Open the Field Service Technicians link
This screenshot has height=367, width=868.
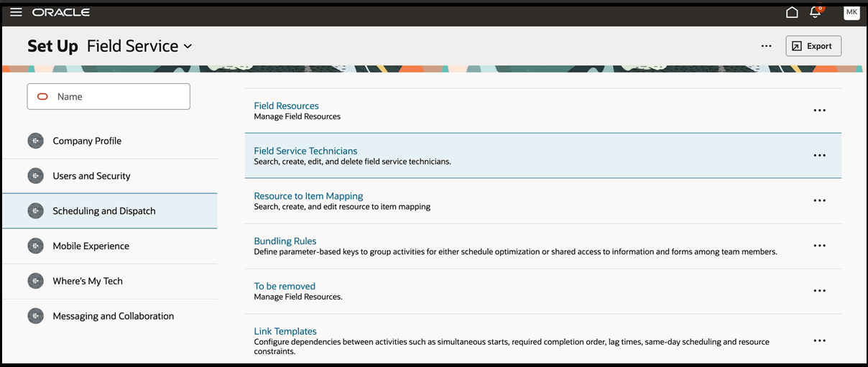coord(305,151)
